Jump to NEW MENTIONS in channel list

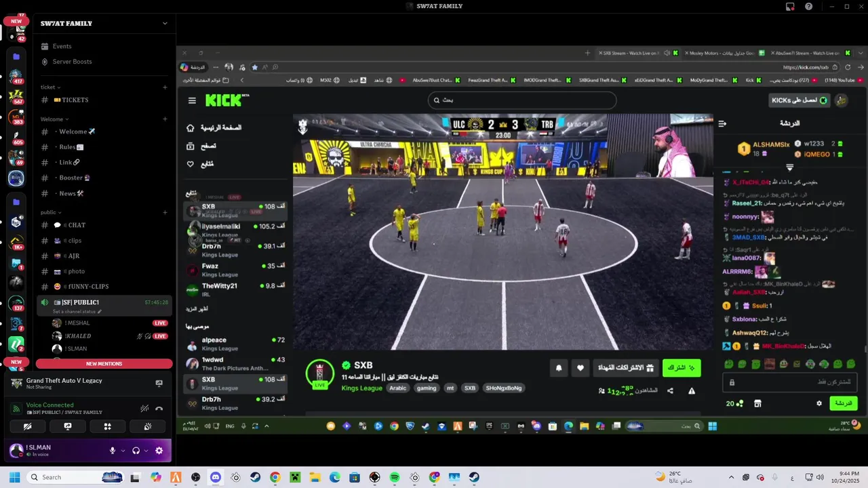coord(104,364)
